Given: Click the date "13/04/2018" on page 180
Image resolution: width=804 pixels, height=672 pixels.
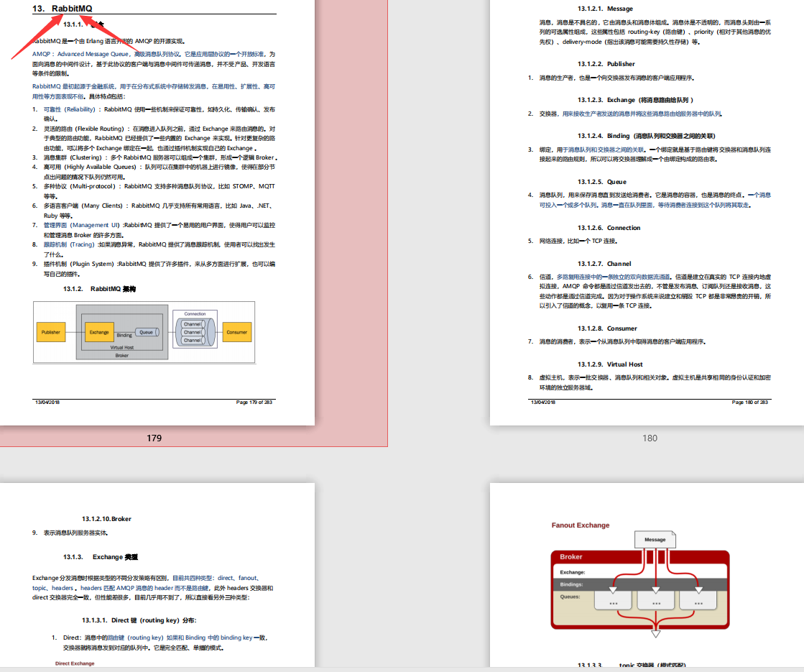Looking at the screenshot, I should point(543,402).
